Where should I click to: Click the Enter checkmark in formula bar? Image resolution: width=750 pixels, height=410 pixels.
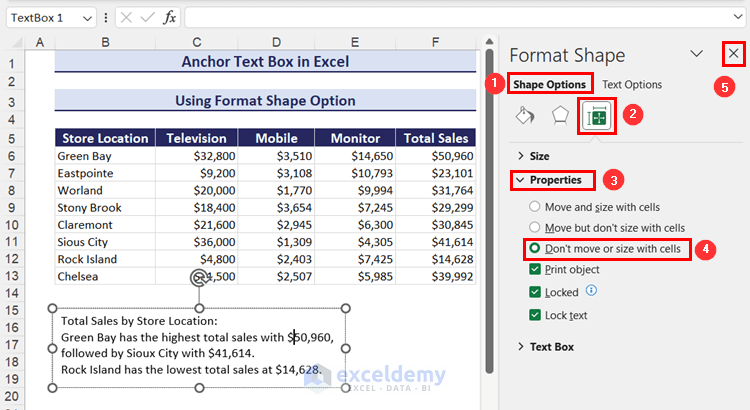click(148, 18)
